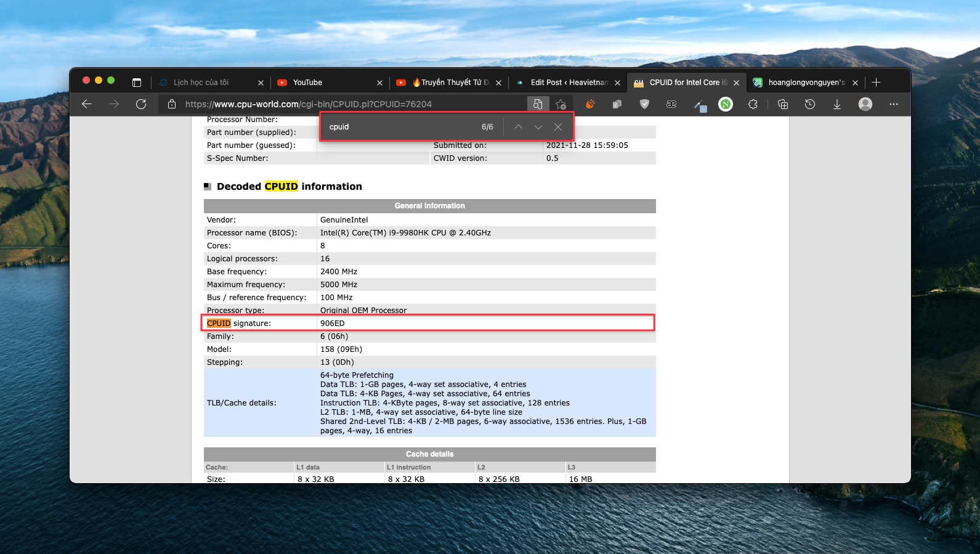Open the tab actions menu button
980x554 pixels.
(x=137, y=83)
